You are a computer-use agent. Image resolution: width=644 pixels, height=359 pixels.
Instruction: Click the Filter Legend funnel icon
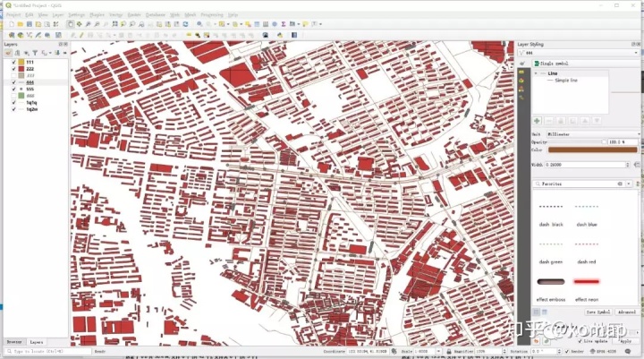tap(35, 53)
